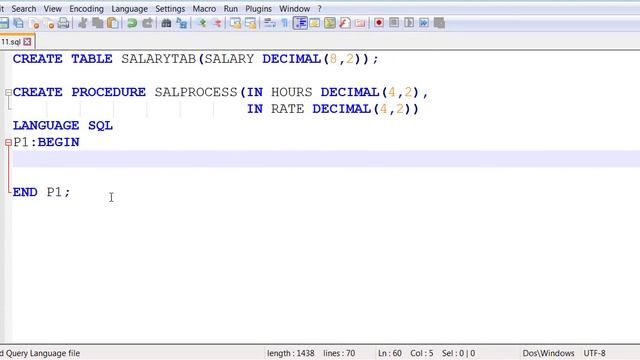This screenshot has height=360, width=640.
Task: Open the Replace dialog toolbar icon
Action: [182, 23]
